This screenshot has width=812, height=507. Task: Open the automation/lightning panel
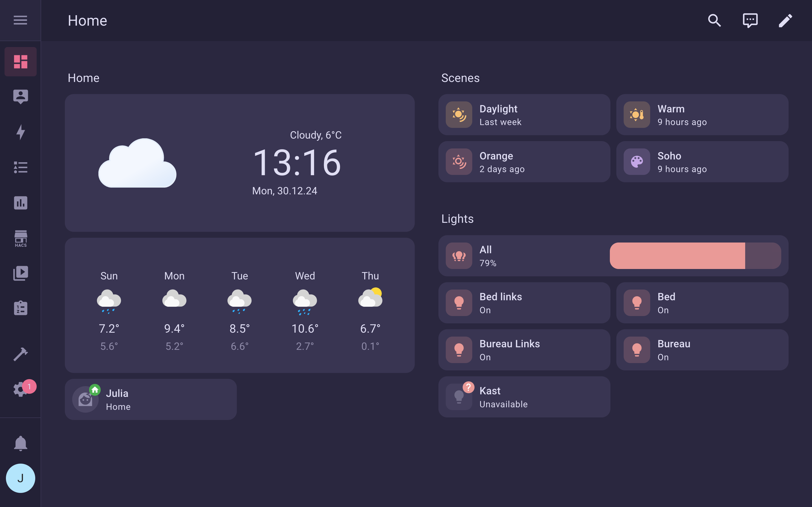click(21, 132)
